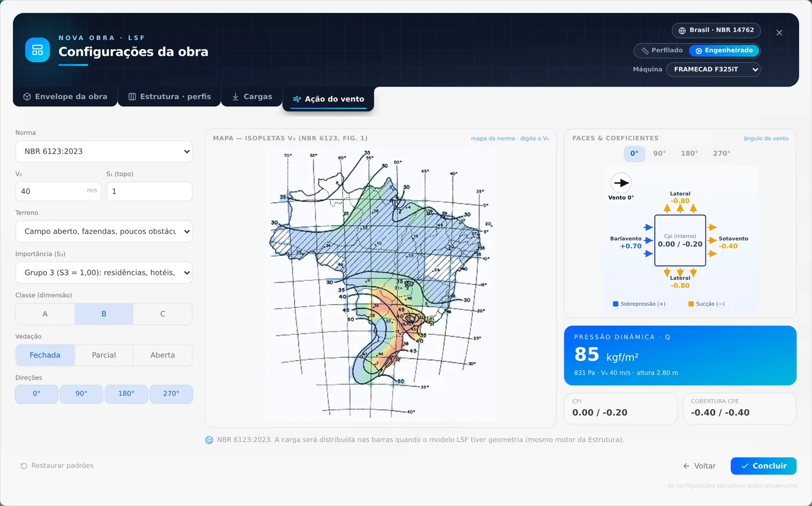
Task: Click the cube icon on Envelope da obra tab
Action: point(27,97)
